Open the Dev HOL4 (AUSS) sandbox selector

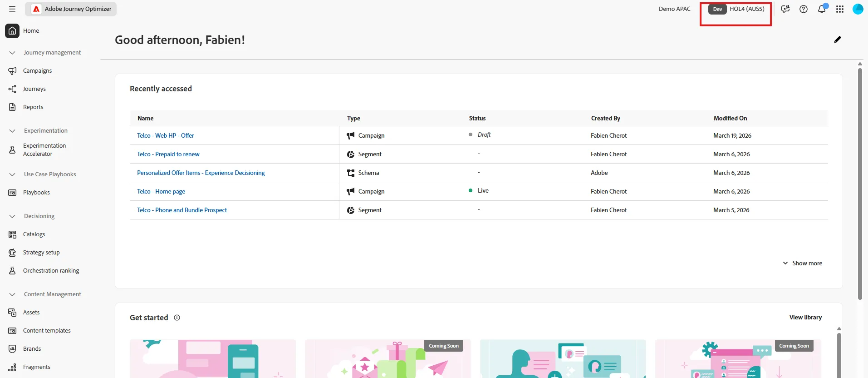(736, 9)
